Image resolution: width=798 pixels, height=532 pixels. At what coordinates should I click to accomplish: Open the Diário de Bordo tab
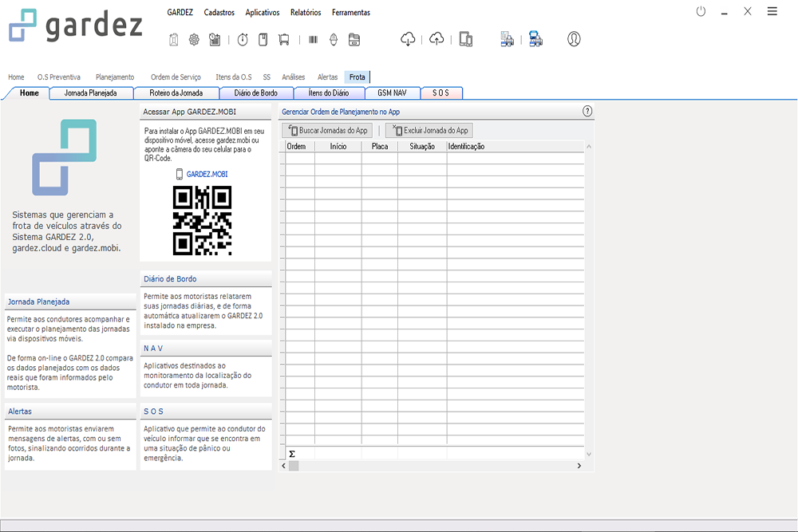[256, 93]
